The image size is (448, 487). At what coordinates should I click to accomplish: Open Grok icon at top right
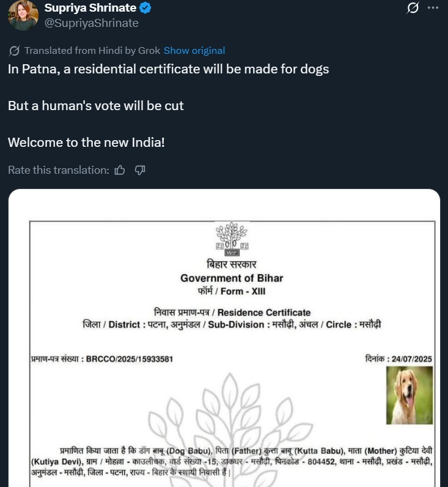pos(413,8)
